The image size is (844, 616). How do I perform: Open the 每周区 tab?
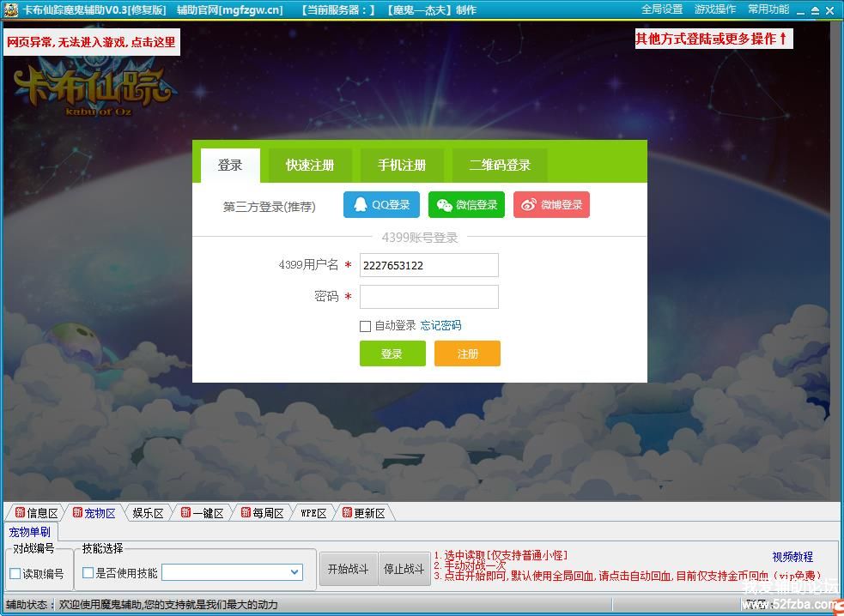tap(262, 513)
